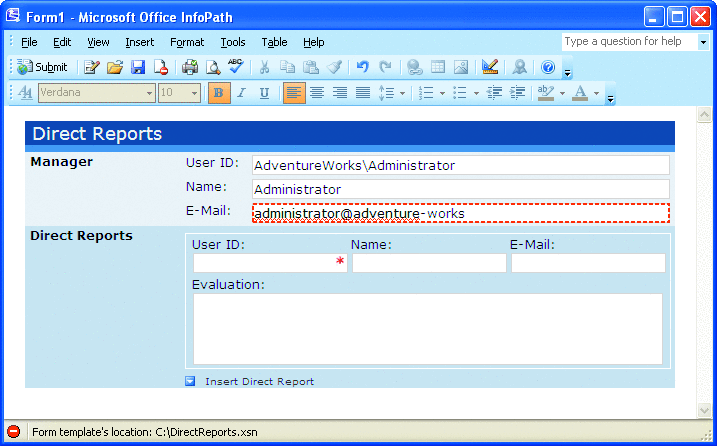Click the Format Painter brush icon
The height and width of the screenshot is (446, 717).
pyautogui.click(x=334, y=67)
